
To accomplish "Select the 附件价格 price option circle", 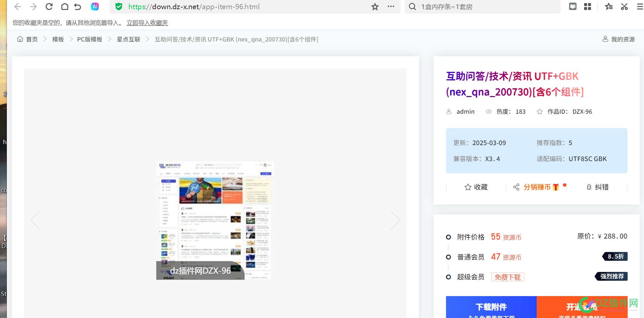I will 449,237.
